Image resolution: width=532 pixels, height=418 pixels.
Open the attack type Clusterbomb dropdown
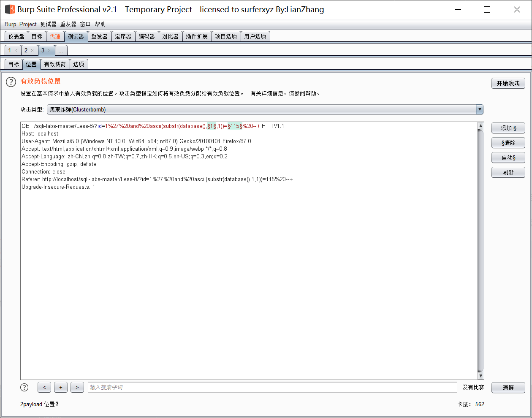tap(265, 109)
